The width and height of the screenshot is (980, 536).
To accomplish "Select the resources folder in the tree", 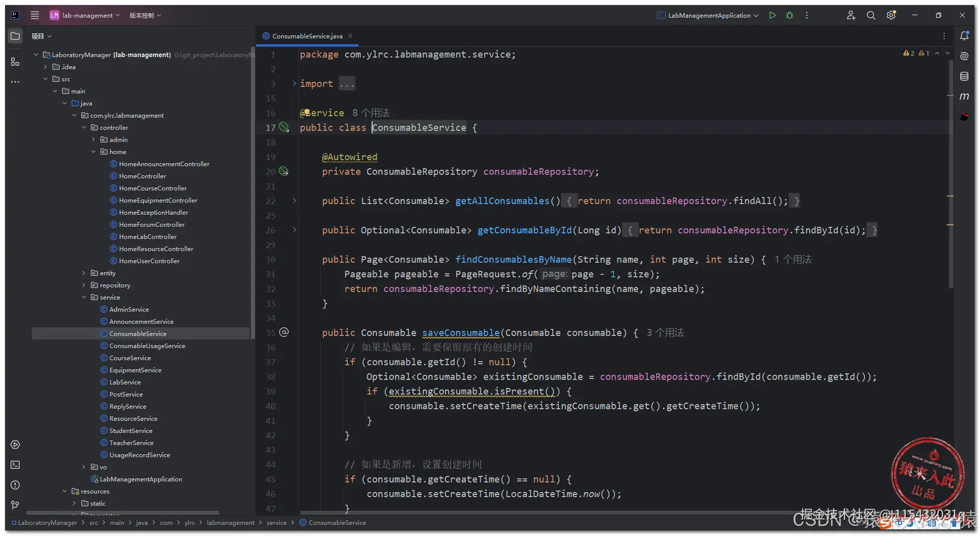I will tap(95, 491).
